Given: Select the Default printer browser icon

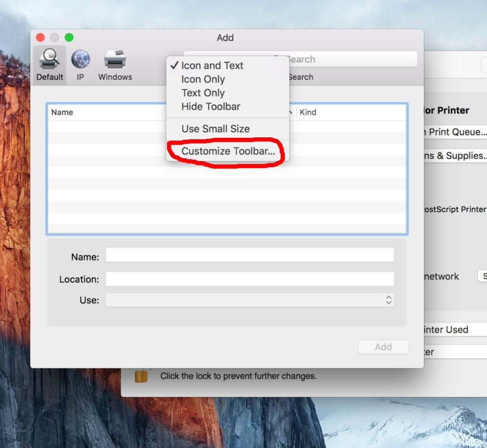Looking at the screenshot, I should point(49,60).
